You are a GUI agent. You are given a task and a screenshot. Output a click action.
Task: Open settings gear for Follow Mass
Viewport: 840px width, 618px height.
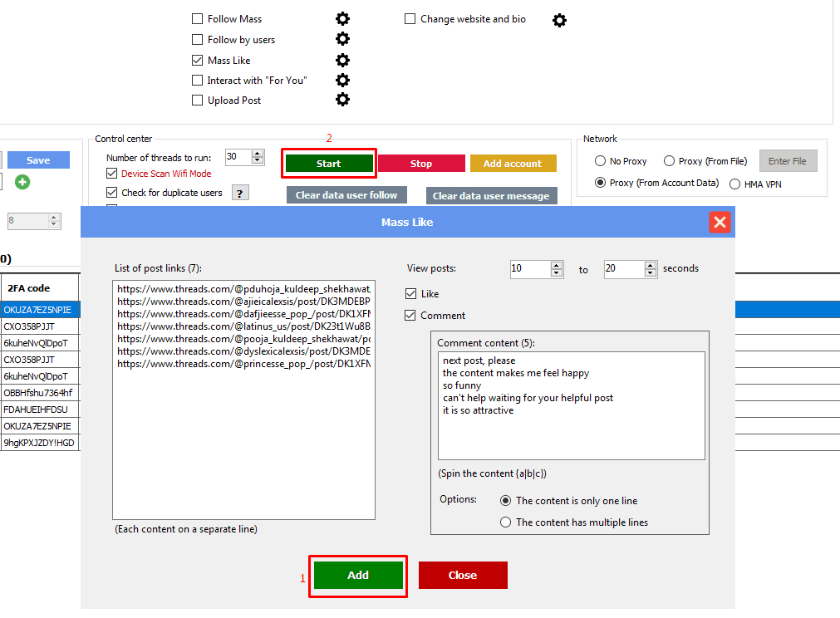[x=342, y=19]
